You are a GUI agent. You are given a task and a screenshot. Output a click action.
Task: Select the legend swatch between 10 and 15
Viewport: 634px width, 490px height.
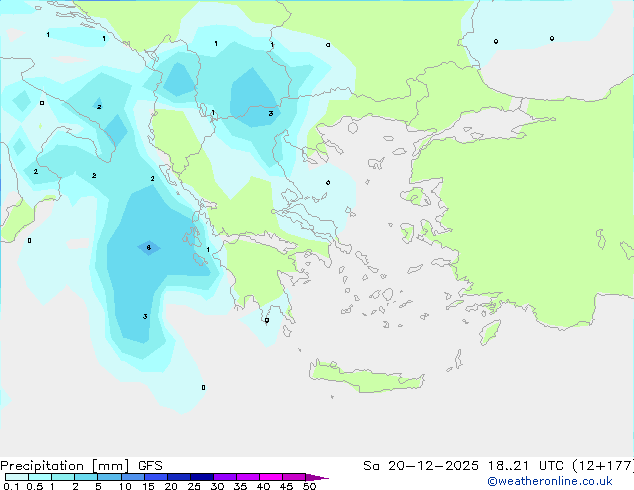133,477
